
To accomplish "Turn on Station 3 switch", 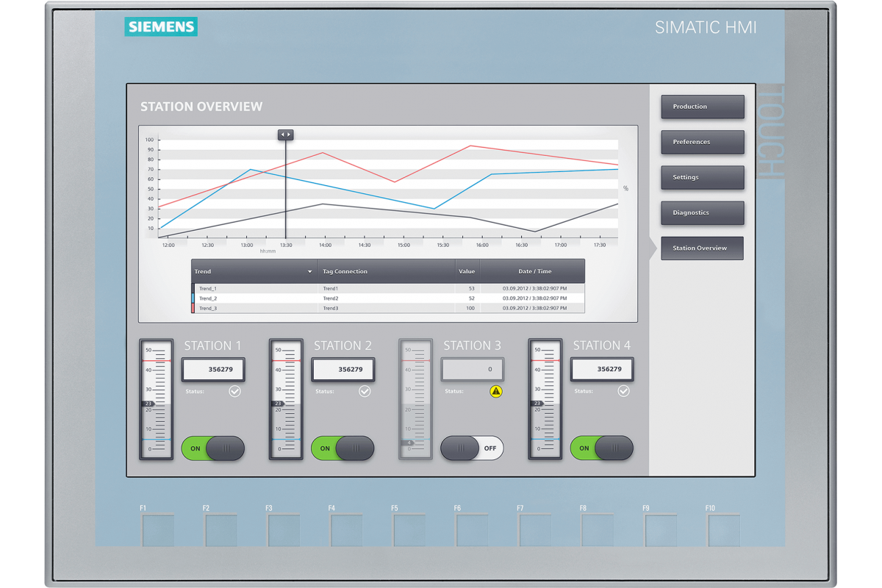I will tap(472, 448).
